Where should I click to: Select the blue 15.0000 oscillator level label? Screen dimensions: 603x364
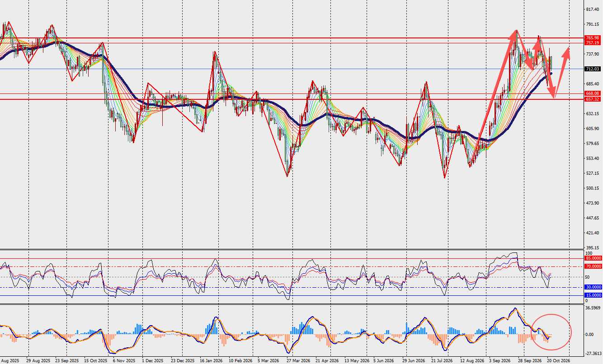click(x=593, y=295)
